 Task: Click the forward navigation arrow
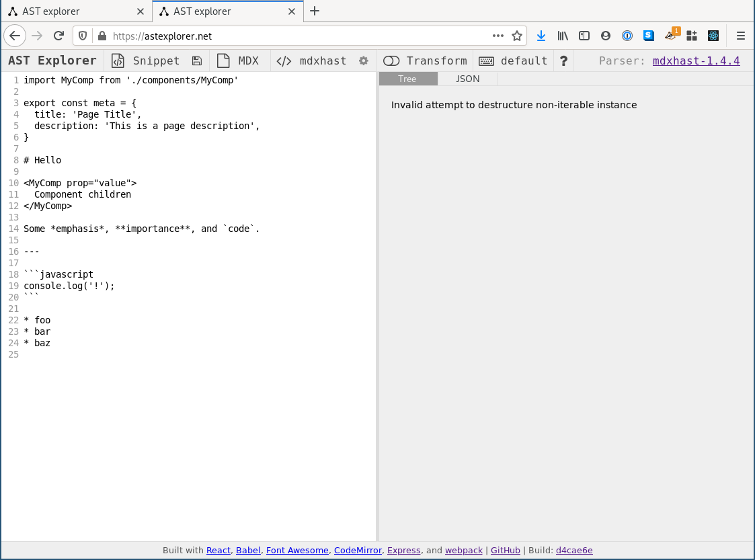(37, 36)
